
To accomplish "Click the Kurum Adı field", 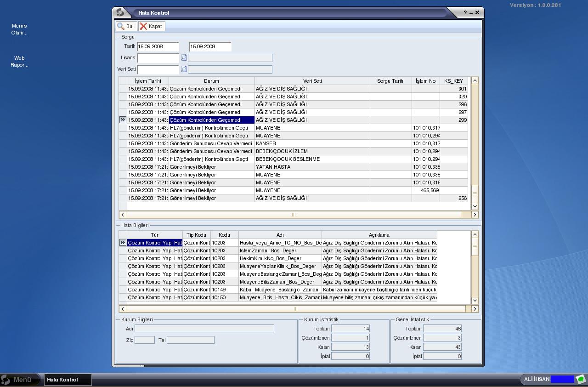I will 204,329.
